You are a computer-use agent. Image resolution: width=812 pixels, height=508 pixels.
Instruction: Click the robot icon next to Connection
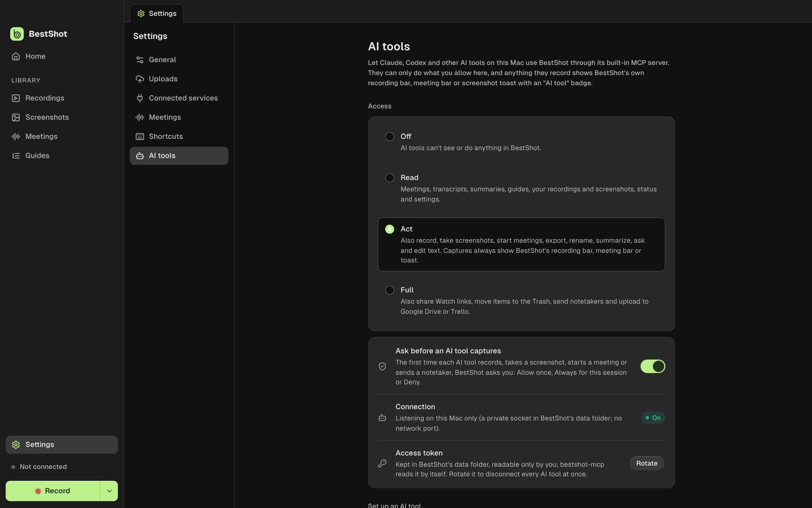(382, 418)
